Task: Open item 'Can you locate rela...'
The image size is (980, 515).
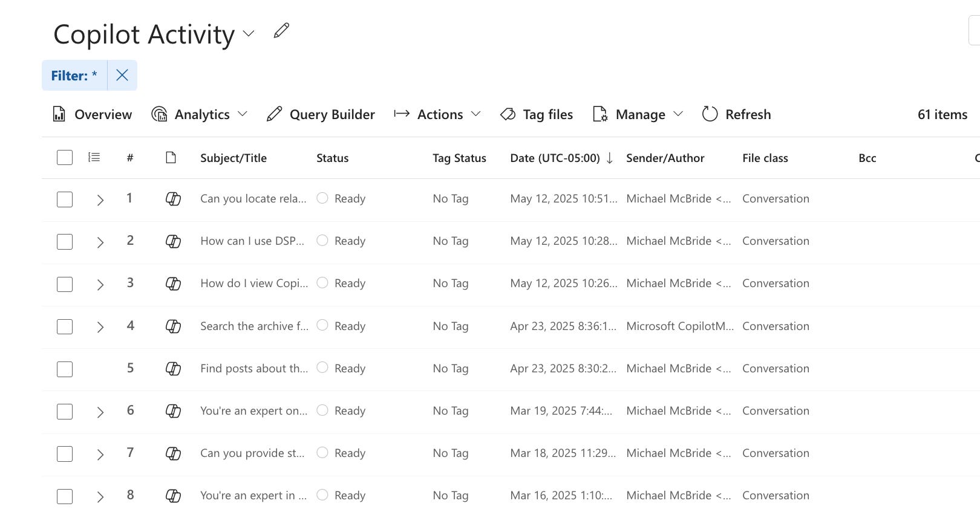Action: point(253,199)
